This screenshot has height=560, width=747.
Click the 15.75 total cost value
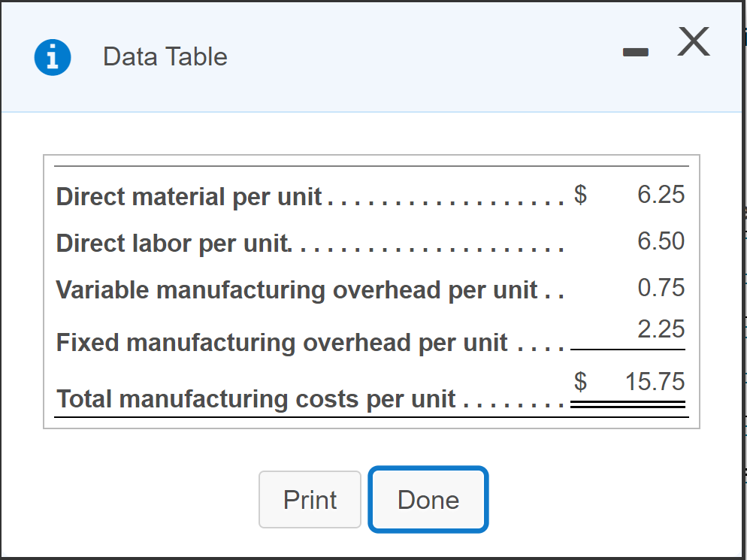tap(655, 382)
